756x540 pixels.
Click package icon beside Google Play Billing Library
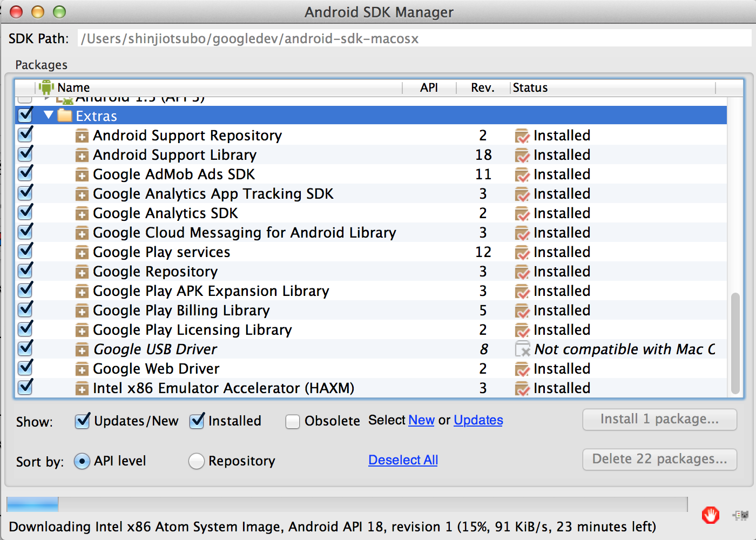pyautogui.click(x=82, y=311)
